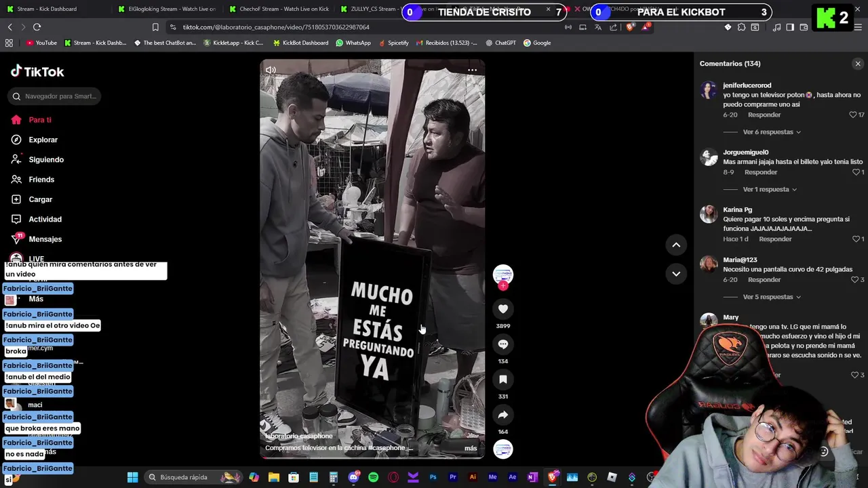Viewport: 868px width, 488px height.
Task: Reply to jeniferlucerorod's comment
Action: (764, 115)
